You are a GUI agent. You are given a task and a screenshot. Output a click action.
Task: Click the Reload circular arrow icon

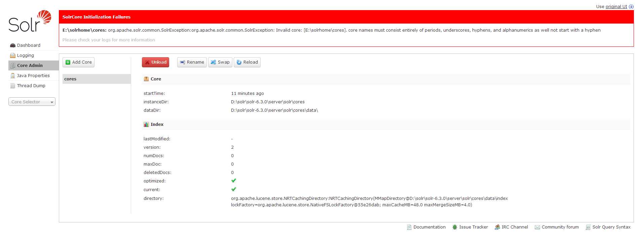pos(239,62)
